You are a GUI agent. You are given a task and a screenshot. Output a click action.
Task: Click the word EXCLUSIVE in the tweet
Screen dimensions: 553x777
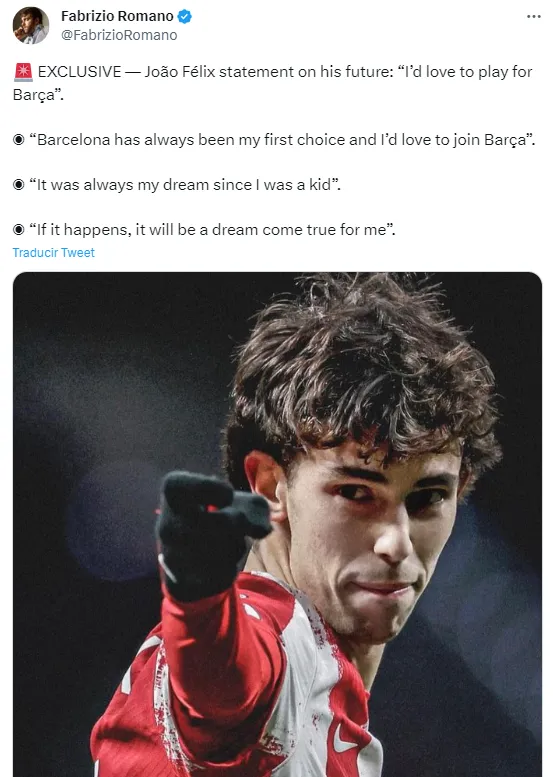click(79, 72)
